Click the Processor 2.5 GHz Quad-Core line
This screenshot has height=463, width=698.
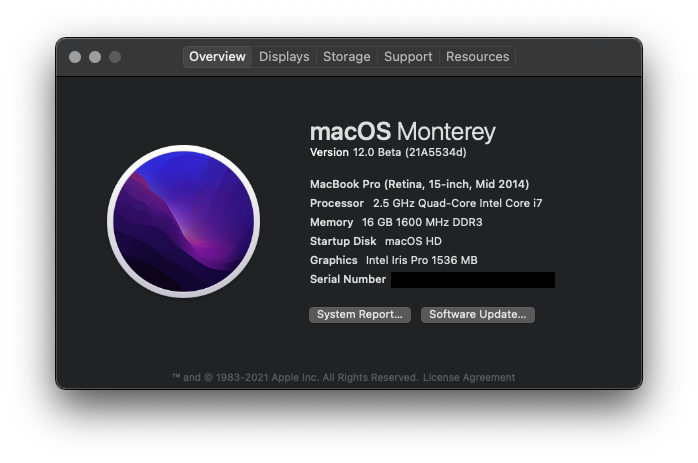coord(426,203)
